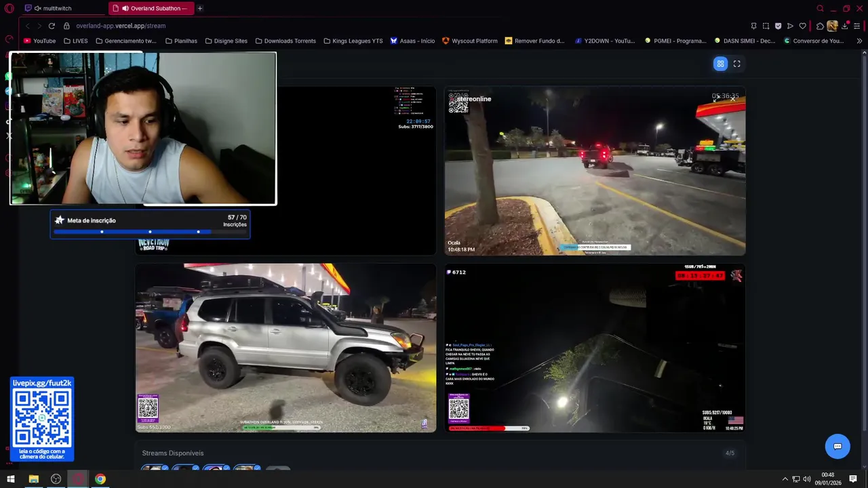Open File Explorer from taskbar

(x=33, y=479)
